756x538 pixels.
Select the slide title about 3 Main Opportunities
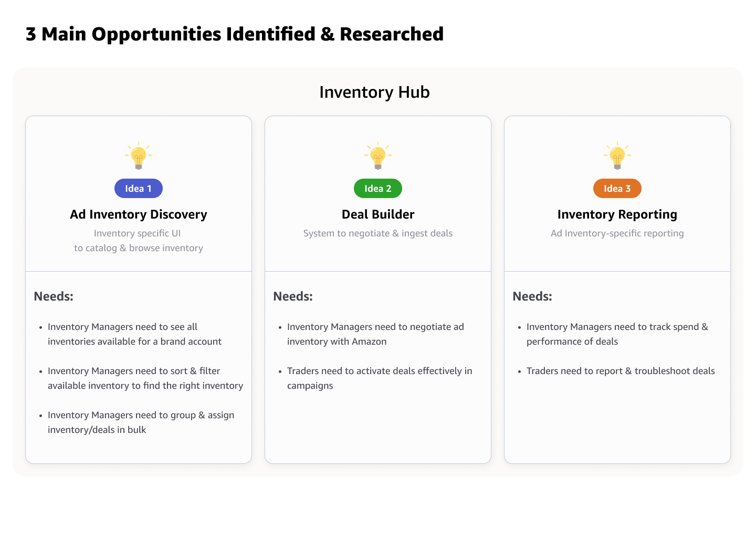click(235, 34)
